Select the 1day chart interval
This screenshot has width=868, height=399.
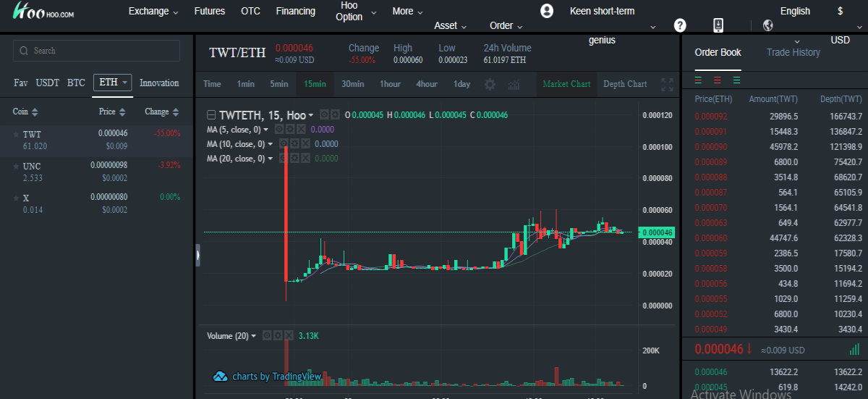[461, 84]
